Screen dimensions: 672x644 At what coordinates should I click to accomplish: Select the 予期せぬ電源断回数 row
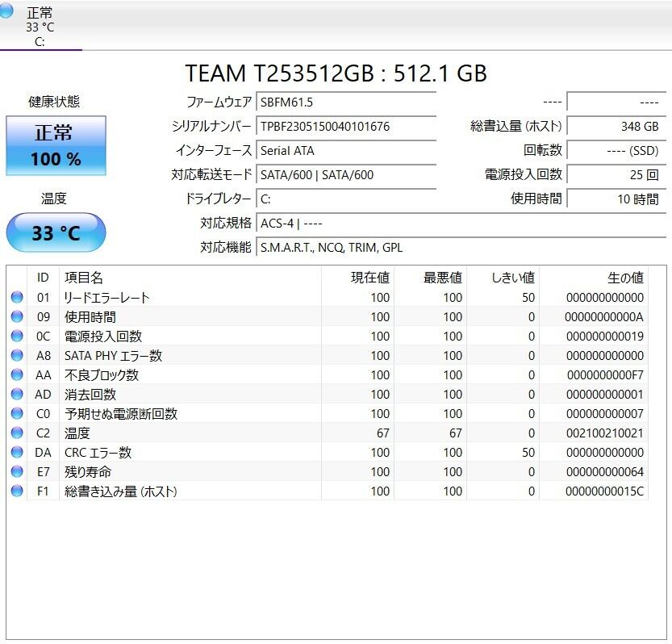coord(328,413)
